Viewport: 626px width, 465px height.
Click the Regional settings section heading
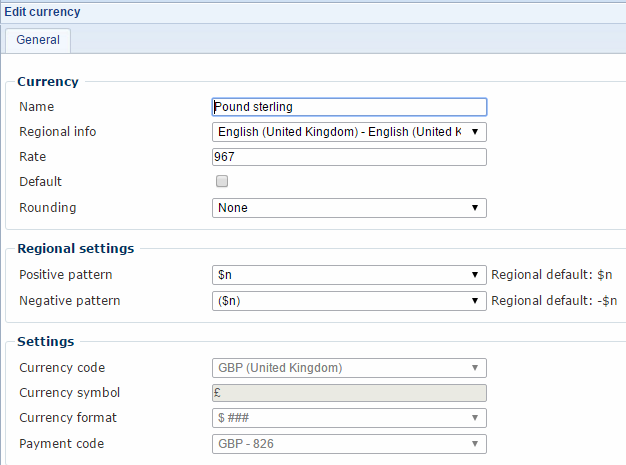click(76, 248)
